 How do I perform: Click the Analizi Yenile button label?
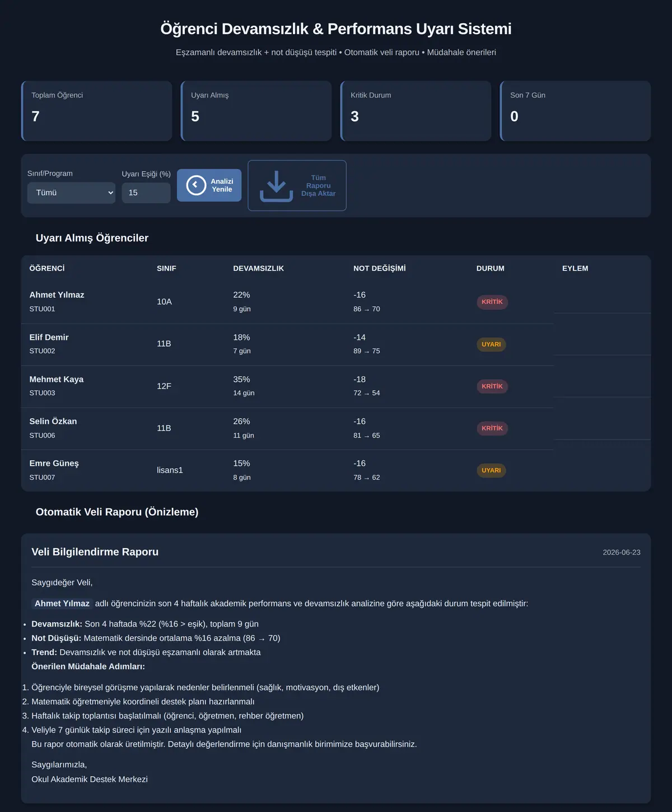[222, 185]
